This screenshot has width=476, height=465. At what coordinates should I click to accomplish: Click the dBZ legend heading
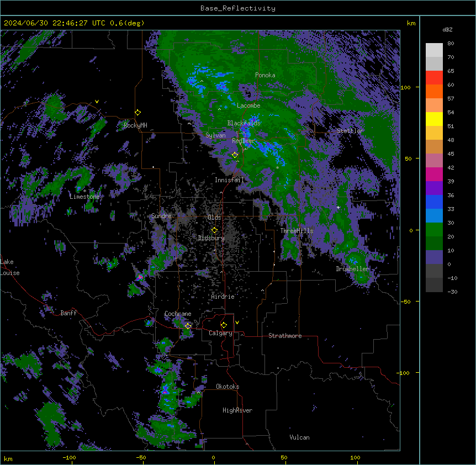pos(447,30)
